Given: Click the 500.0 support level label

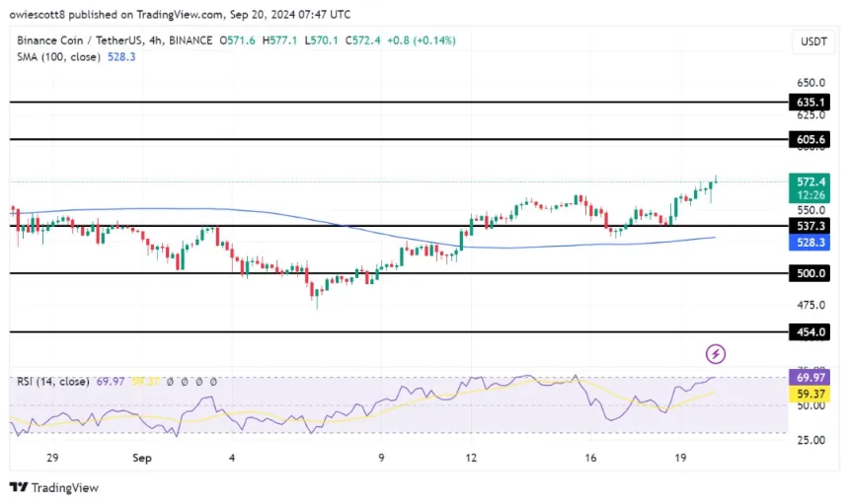Looking at the screenshot, I should pos(810,273).
